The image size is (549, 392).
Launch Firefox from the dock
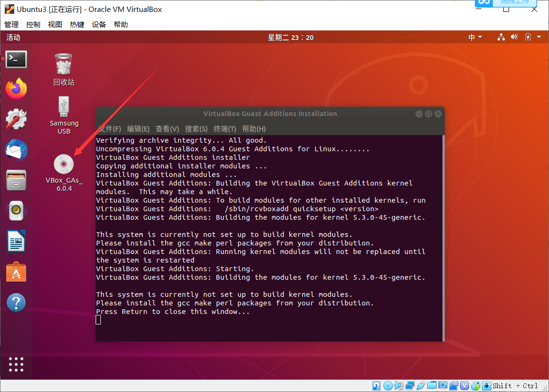tap(16, 88)
